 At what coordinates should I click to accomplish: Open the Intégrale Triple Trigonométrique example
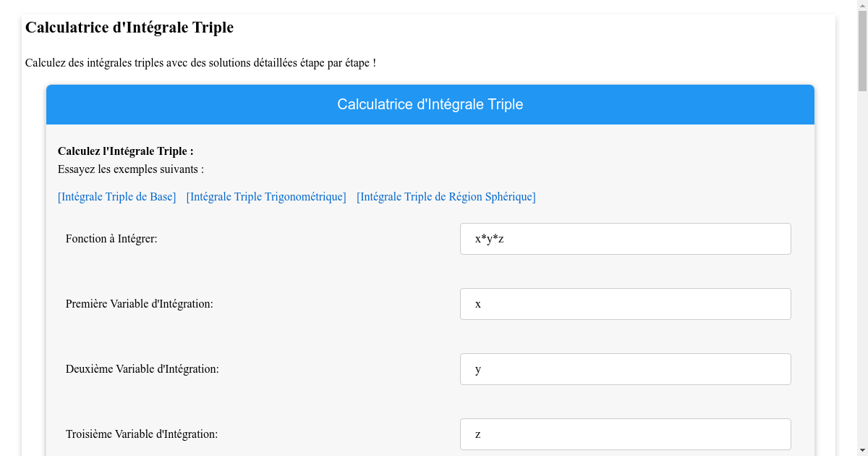click(x=265, y=196)
